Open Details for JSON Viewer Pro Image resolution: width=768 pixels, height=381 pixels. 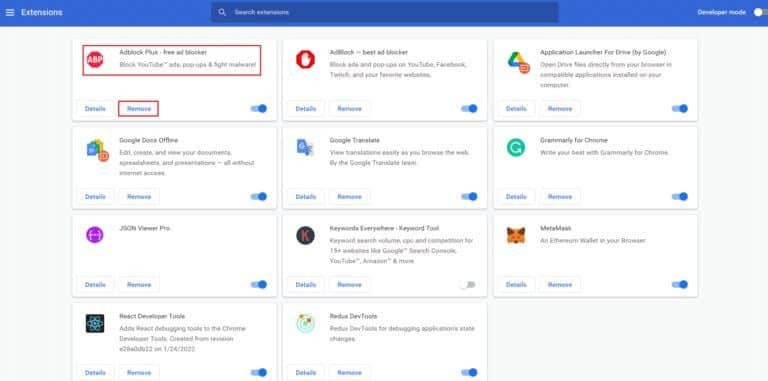(x=95, y=285)
